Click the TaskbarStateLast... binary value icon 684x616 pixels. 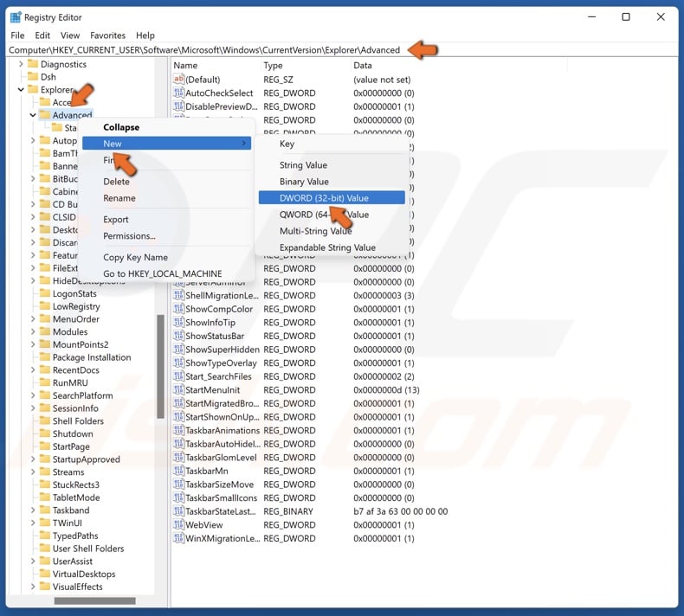178,511
